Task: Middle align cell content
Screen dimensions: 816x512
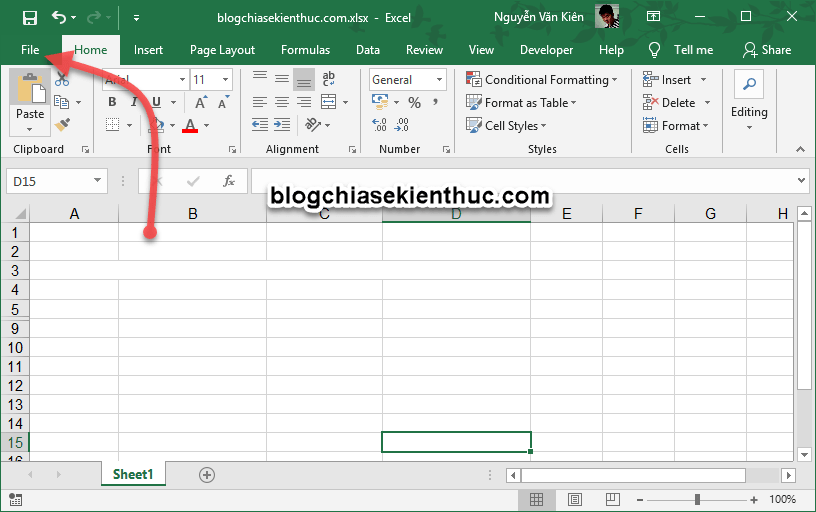Action: [282, 79]
